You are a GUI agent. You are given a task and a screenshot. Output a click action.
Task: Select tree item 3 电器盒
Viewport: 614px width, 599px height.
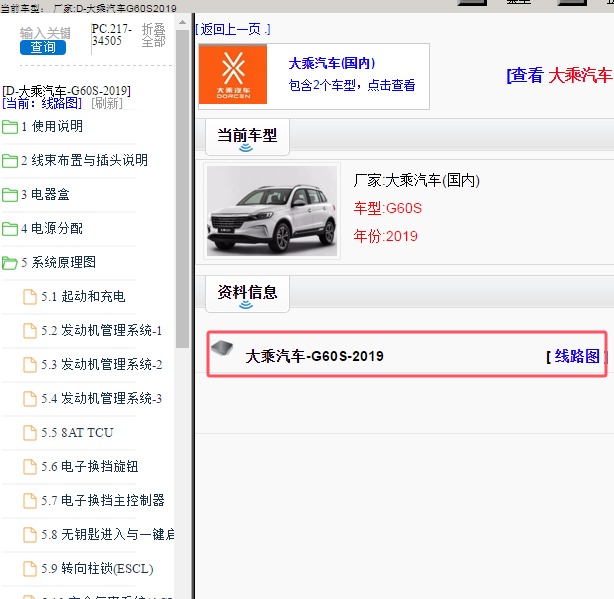(x=45, y=195)
